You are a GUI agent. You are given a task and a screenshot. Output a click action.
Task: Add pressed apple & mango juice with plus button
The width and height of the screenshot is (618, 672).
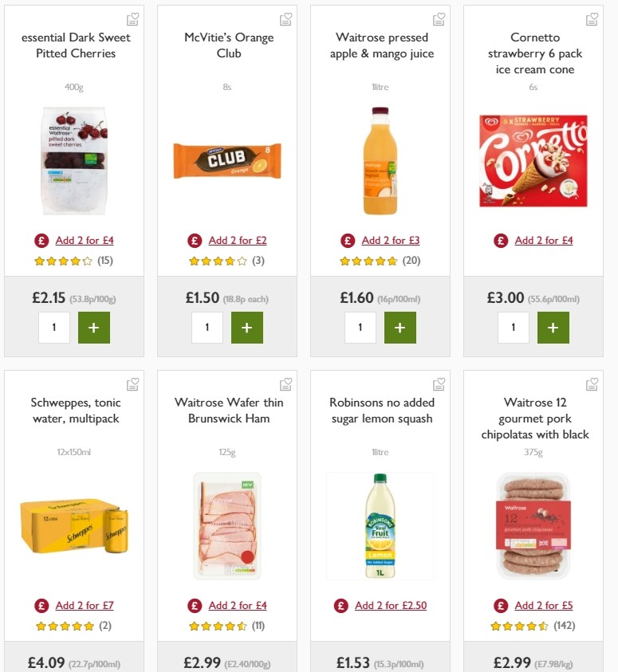pyautogui.click(x=400, y=327)
